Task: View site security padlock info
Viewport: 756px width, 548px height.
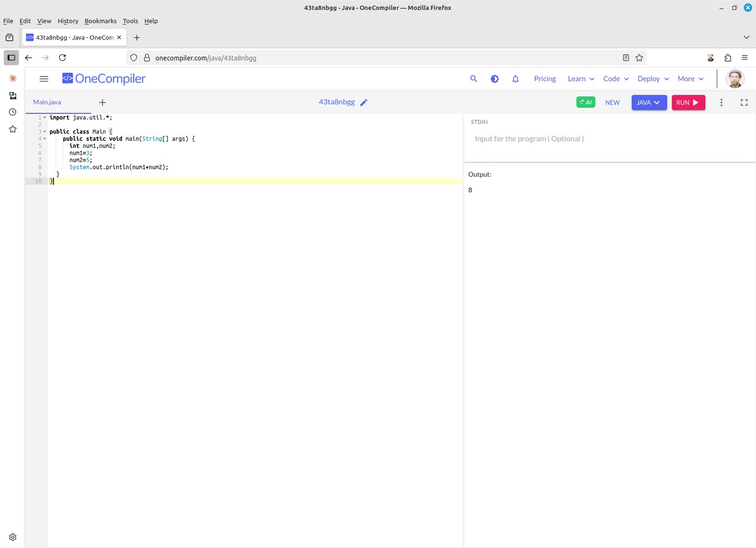Action: [147, 58]
